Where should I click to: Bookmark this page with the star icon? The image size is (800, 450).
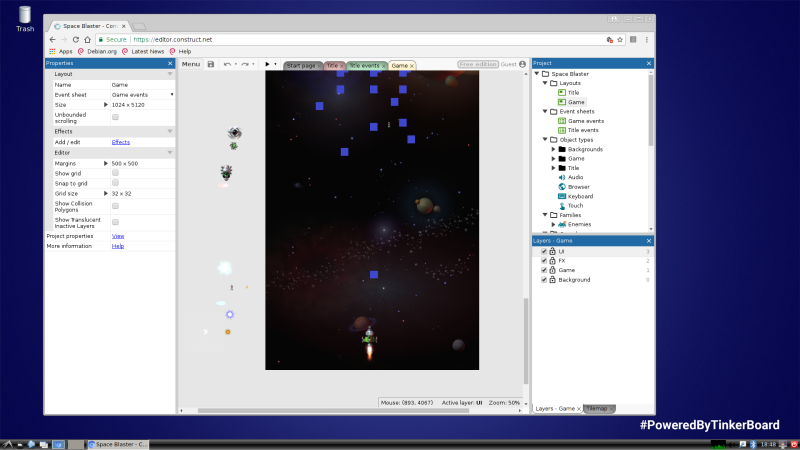[620, 39]
